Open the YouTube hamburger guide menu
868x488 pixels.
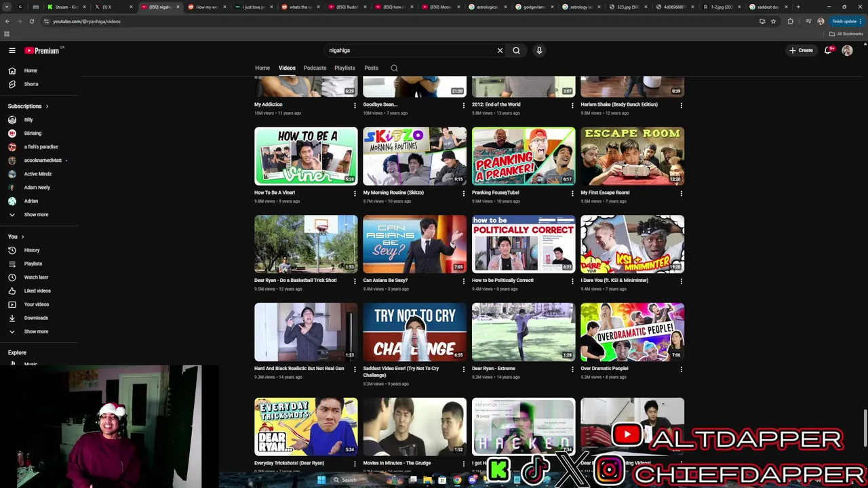click(12, 50)
